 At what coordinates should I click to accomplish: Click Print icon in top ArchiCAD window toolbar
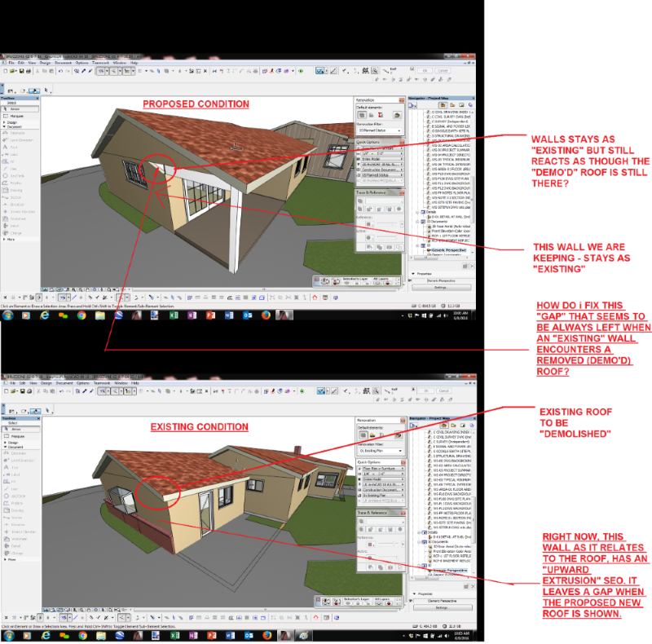(x=29, y=71)
